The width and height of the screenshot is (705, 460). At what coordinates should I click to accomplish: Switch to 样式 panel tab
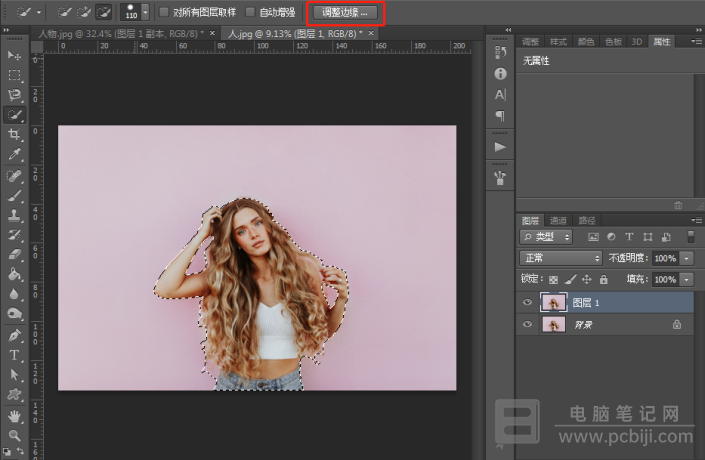558,42
